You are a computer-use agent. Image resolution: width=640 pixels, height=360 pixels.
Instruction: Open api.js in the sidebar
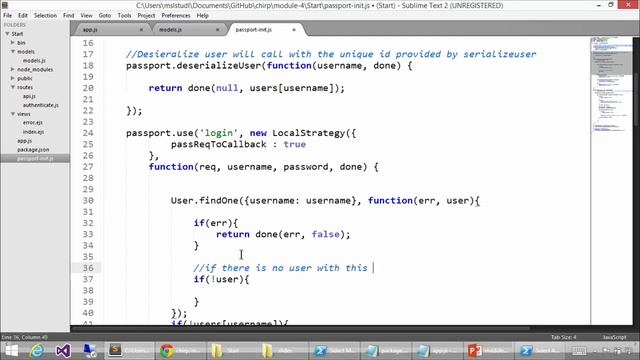point(29,96)
